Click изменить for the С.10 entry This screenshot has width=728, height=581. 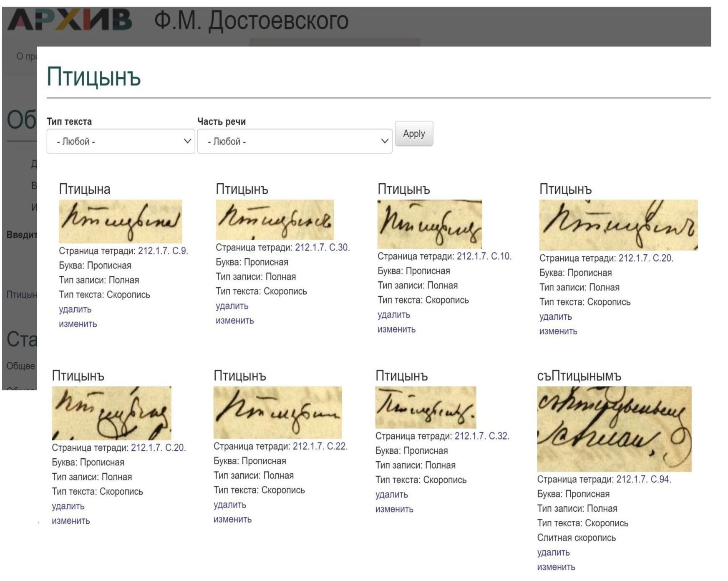click(397, 329)
